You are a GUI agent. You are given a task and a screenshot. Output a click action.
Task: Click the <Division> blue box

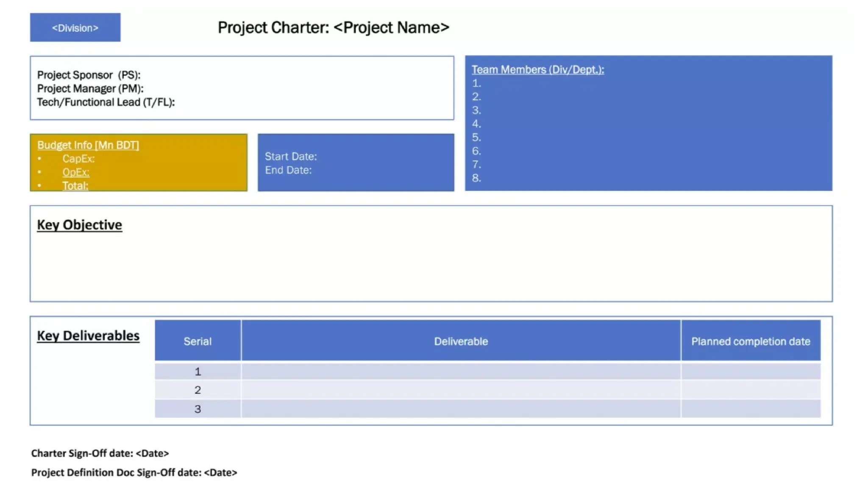click(x=75, y=28)
